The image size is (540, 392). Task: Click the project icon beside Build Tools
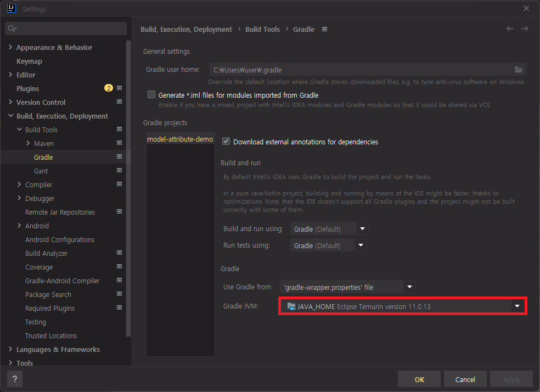click(x=120, y=129)
